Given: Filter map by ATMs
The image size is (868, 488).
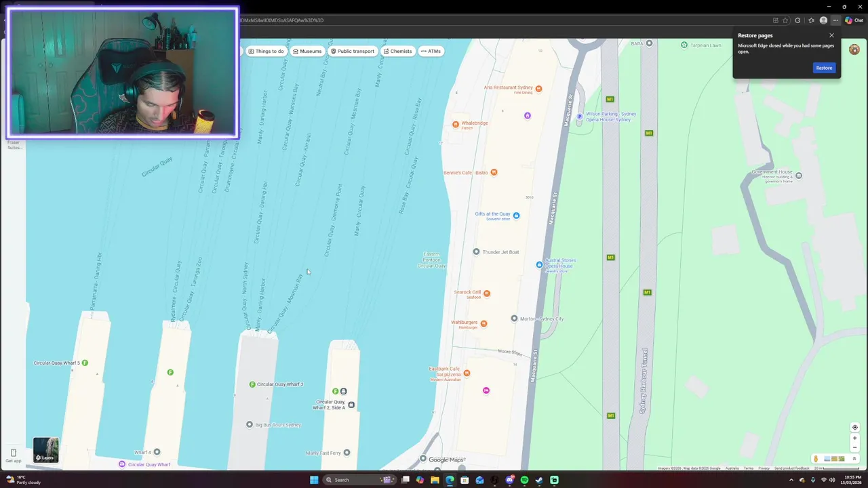Looking at the screenshot, I should pyautogui.click(x=431, y=51).
